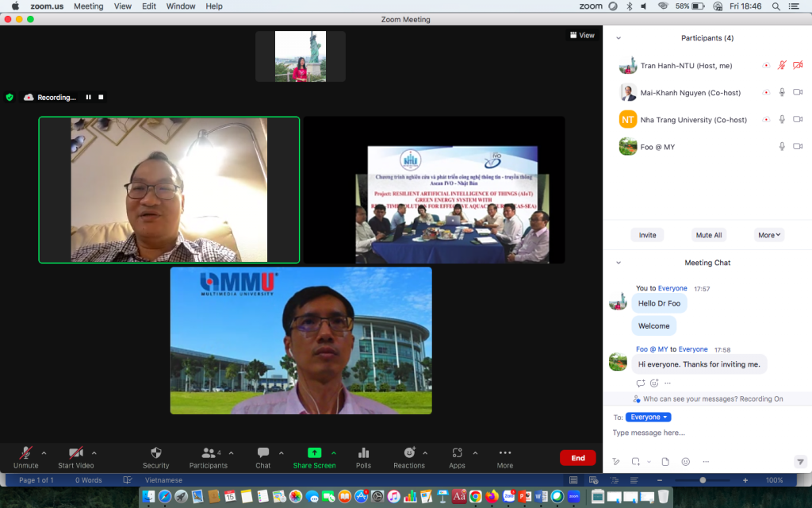
Task: Open Apps in the Zoom toolbar
Action: 457,452
